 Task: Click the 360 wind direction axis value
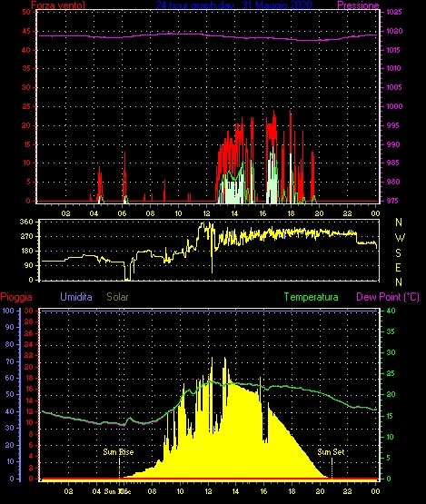(x=26, y=222)
